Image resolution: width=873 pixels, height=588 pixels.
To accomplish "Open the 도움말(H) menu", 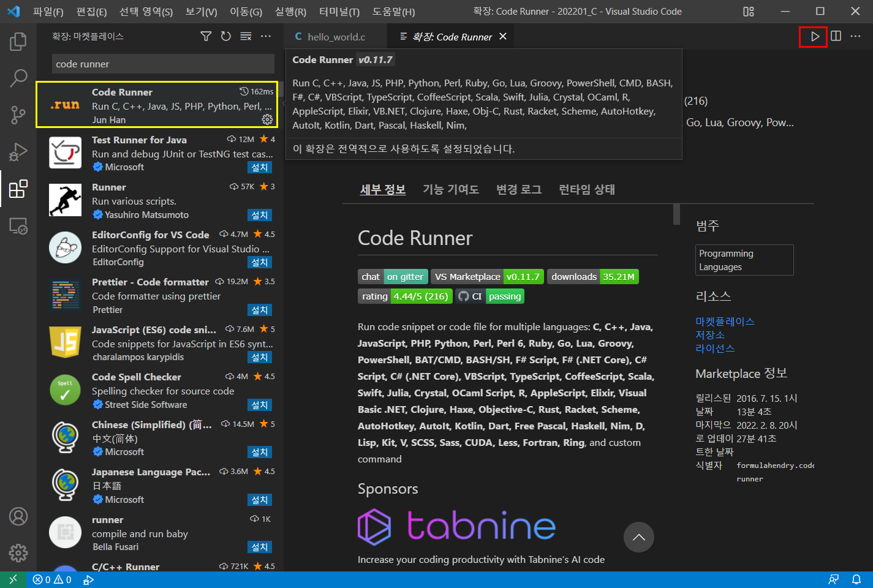I will 393,12.
